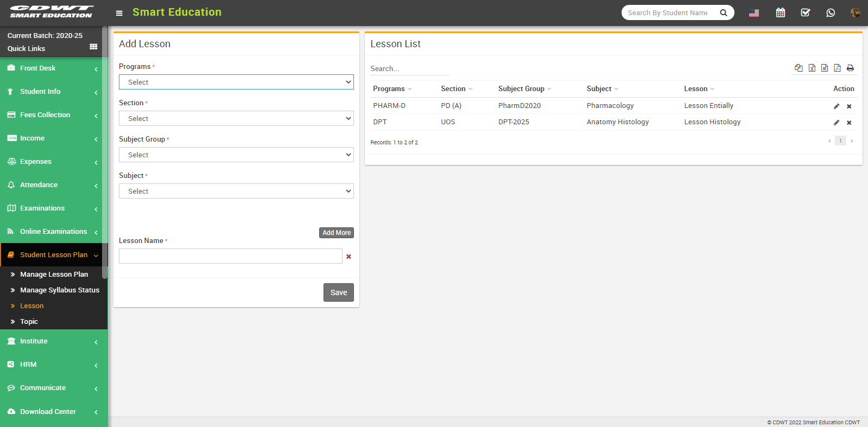The image size is (868, 427).
Task: Open the calendar from top bar
Action: tap(781, 12)
